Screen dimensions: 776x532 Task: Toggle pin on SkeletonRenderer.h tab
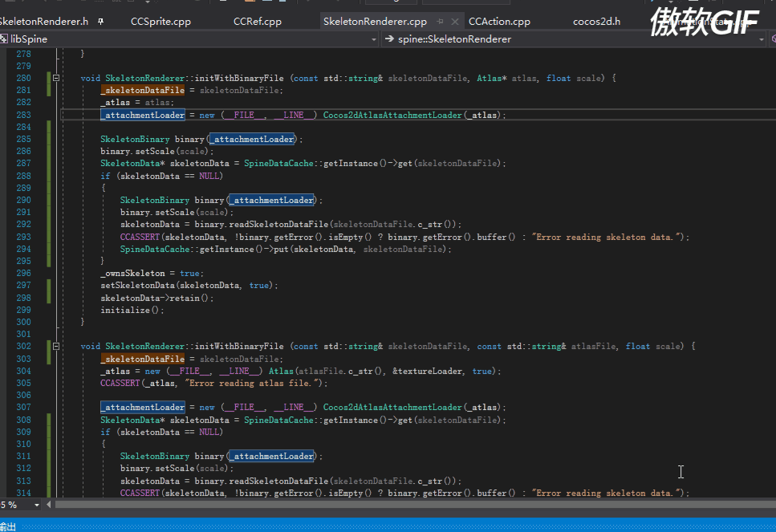[x=101, y=22]
